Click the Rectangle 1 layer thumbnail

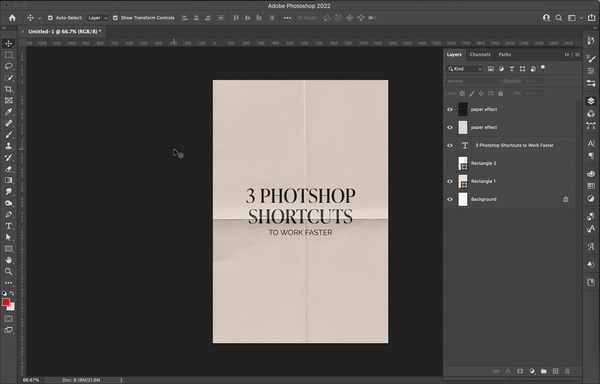click(463, 181)
